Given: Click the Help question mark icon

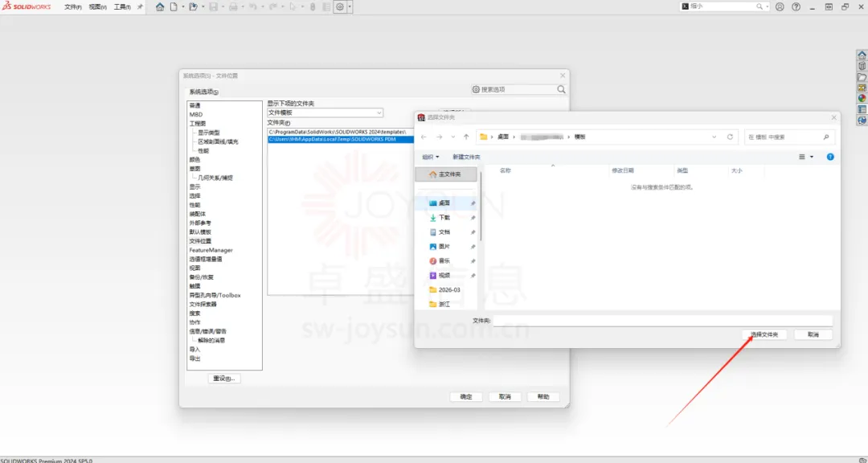Looking at the screenshot, I should (796, 6).
